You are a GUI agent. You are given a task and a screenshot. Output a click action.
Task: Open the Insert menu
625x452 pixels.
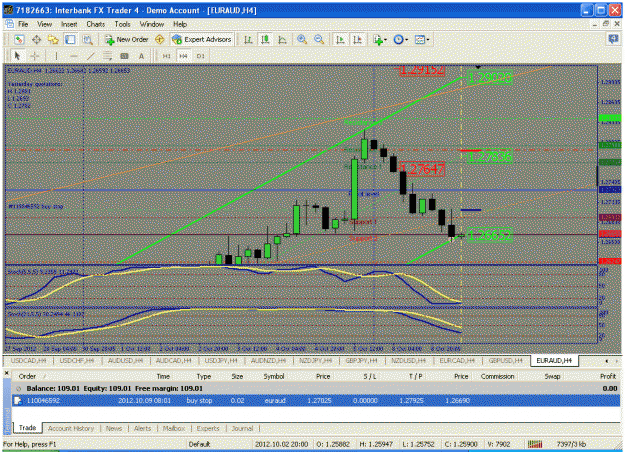(x=69, y=24)
